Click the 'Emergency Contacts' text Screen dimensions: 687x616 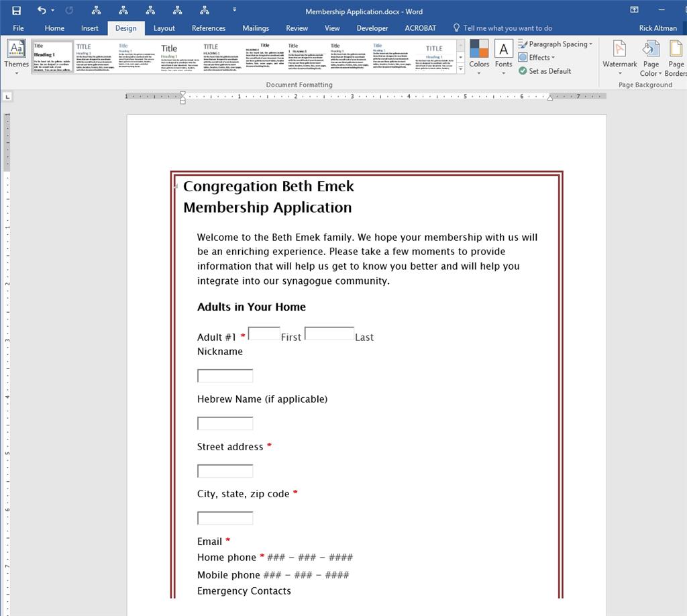(244, 591)
